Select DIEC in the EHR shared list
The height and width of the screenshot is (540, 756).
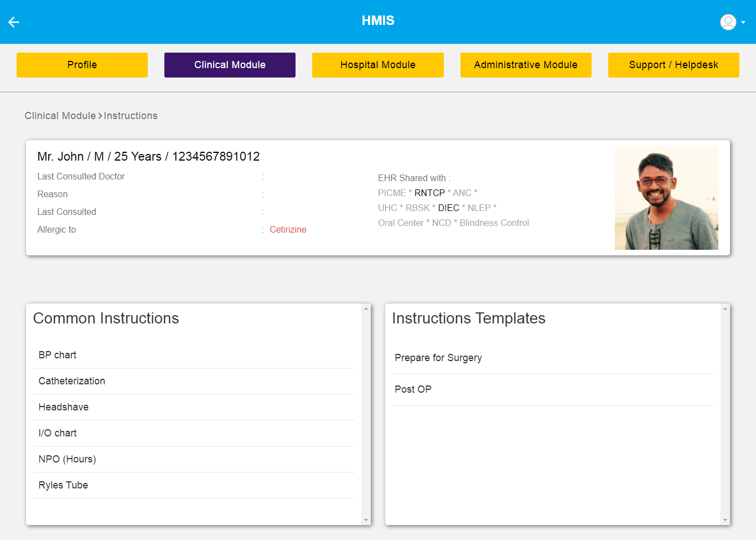(448, 208)
